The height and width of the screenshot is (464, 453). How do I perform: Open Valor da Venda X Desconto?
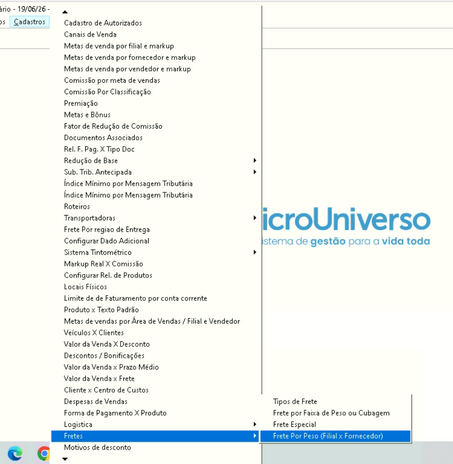pyautogui.click(x=155, y=344)
